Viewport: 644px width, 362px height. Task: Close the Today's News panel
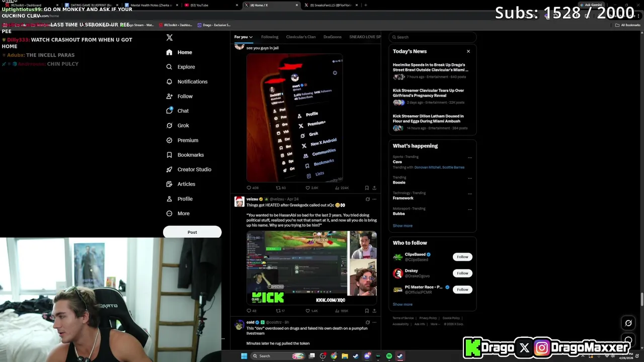pyautogui.click(x=468, y=51)
